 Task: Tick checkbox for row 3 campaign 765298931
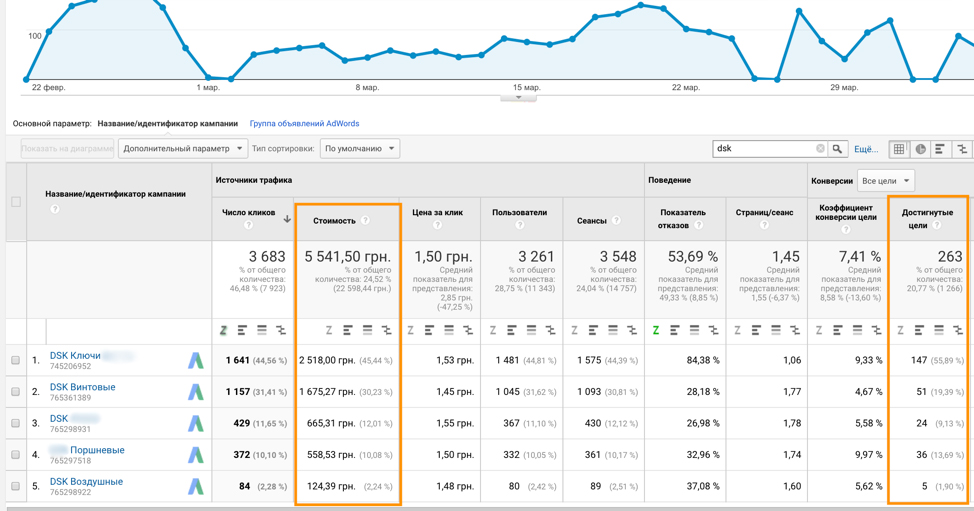click(16, 423)
